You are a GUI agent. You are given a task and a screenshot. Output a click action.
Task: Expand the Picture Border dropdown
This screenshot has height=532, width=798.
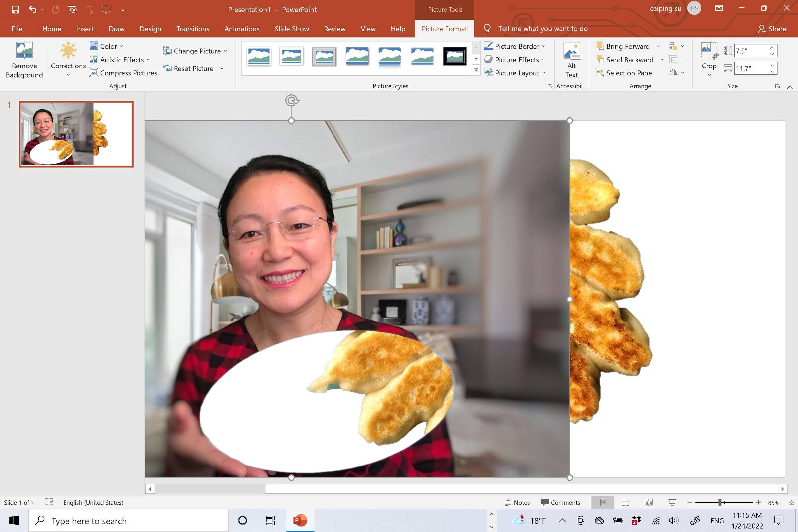pyautogui.click(x=515, y=46)
